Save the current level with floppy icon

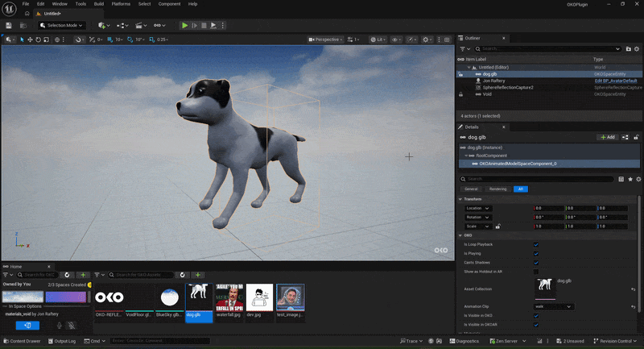9,26
